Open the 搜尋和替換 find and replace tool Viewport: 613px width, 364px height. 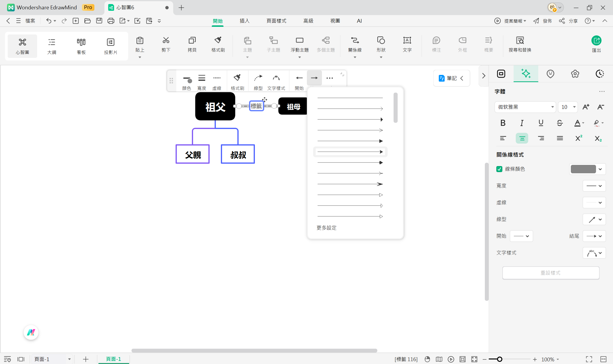click(520, 44)
